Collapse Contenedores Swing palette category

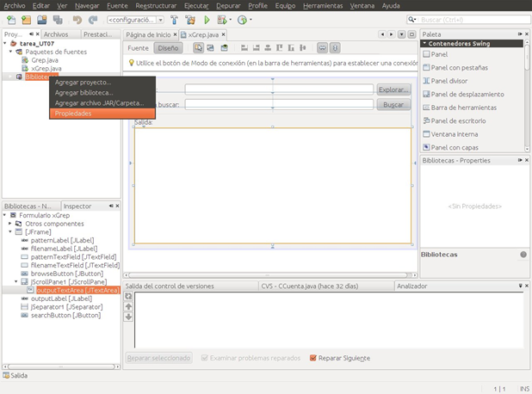pos(424,43)
